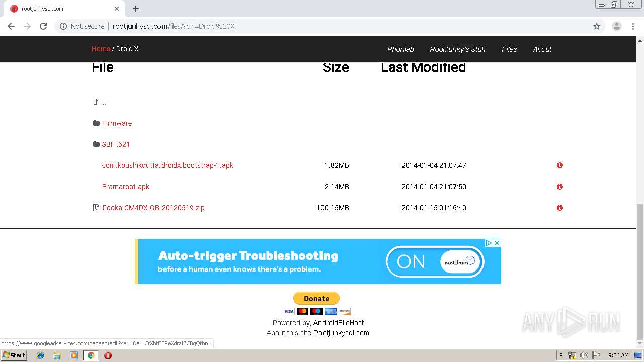Close the rootjunkysdl.com tab

[x=117, y=9]
